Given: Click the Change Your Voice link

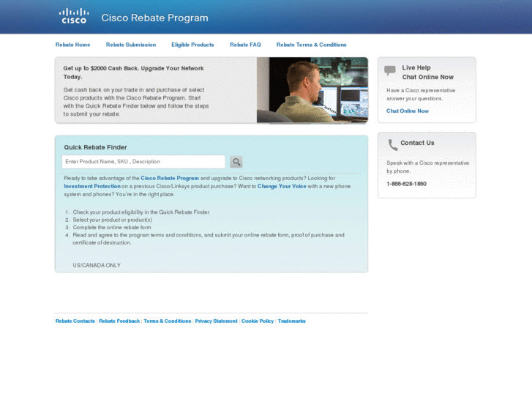Looking at the screenshot, I should point(282,187).
